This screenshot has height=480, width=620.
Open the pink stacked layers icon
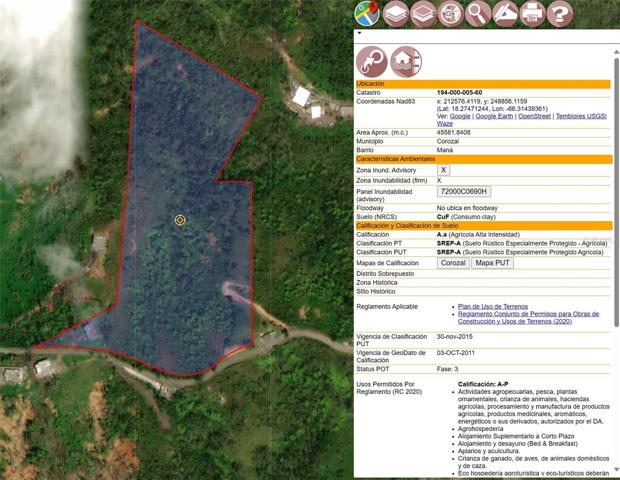423,14
